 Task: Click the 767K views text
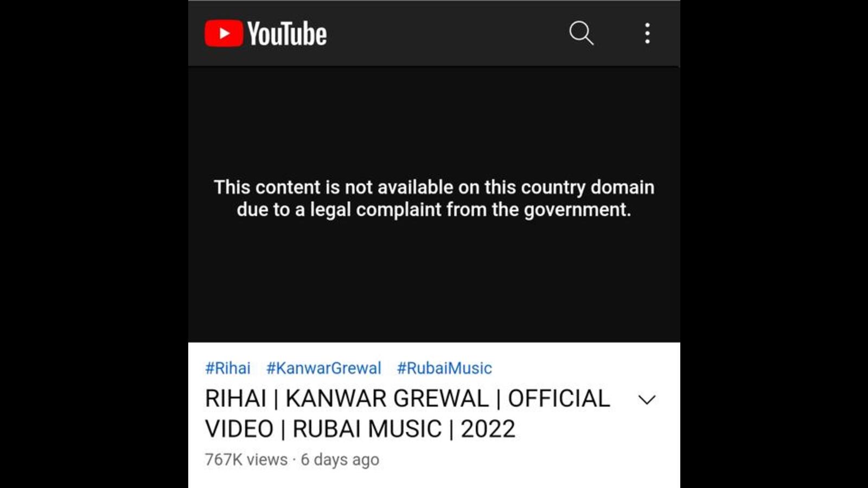point(246,460)
